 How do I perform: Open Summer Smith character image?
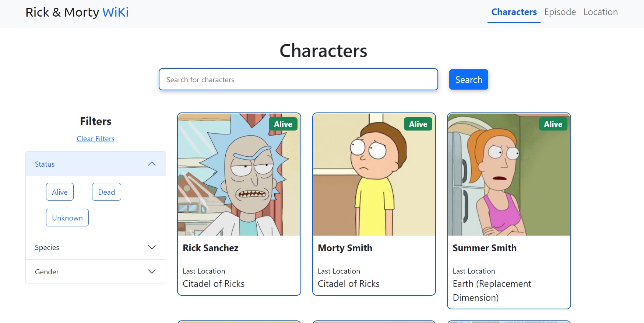coord(509,174)
